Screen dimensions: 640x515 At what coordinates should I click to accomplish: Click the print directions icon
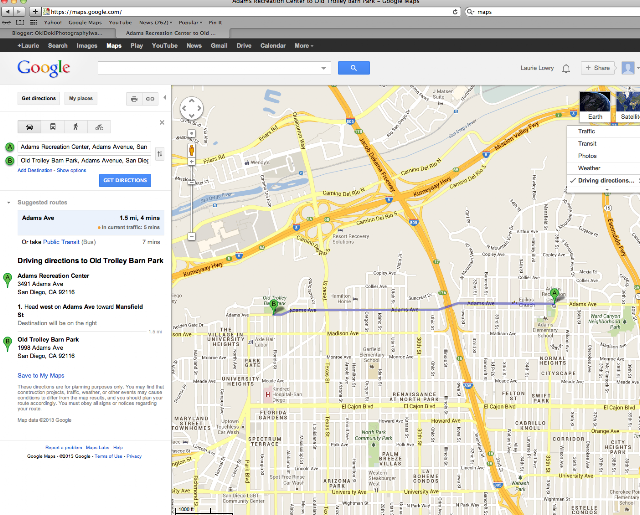tap(134, 99)
